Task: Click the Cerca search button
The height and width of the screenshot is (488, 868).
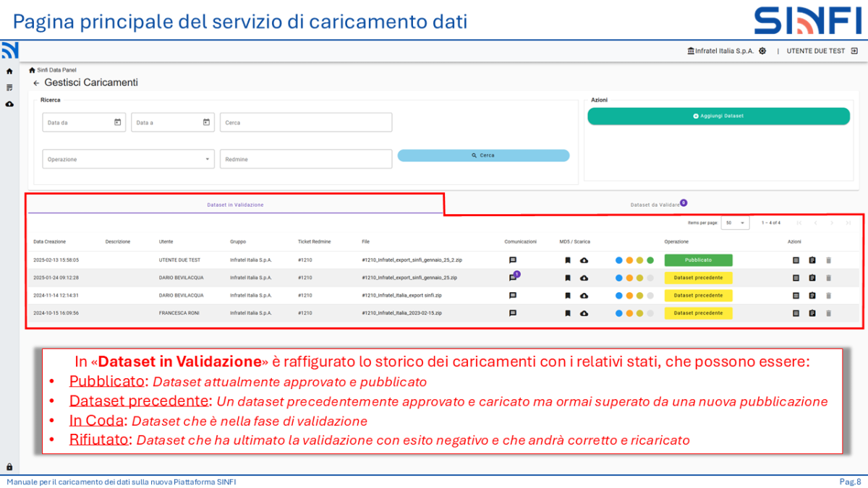Action: click(483, 155)
